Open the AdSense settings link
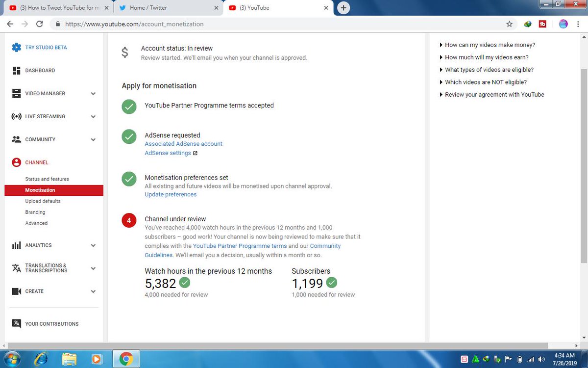The width and height of the screenshot is (588, 368). [x=168, y=153]
